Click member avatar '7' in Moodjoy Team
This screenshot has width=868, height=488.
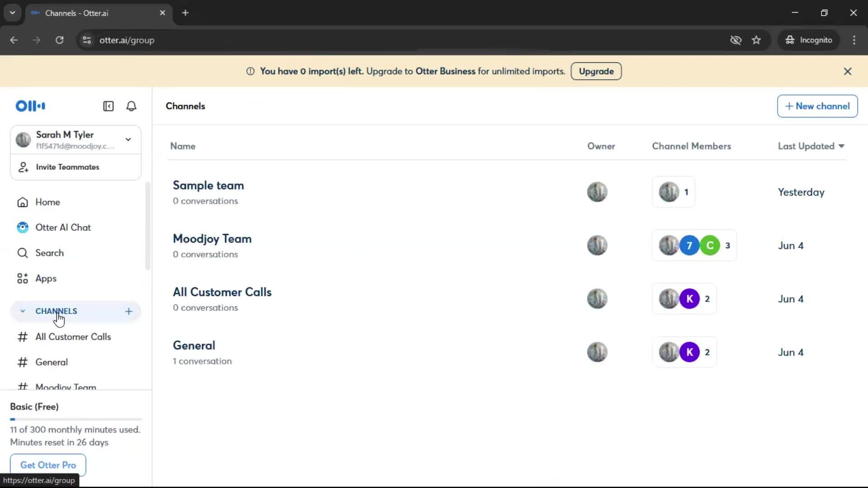(689, 245)
